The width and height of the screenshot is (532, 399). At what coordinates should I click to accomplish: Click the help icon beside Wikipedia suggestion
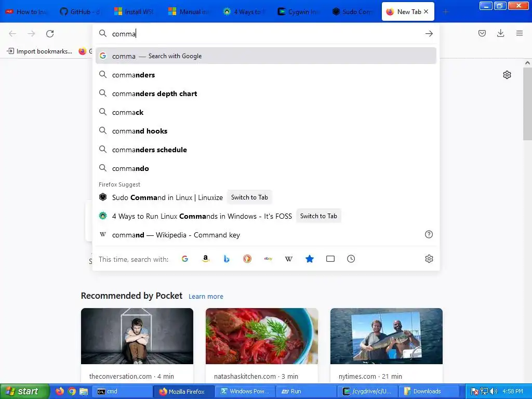pyautogui.click(x=429, y=234)
